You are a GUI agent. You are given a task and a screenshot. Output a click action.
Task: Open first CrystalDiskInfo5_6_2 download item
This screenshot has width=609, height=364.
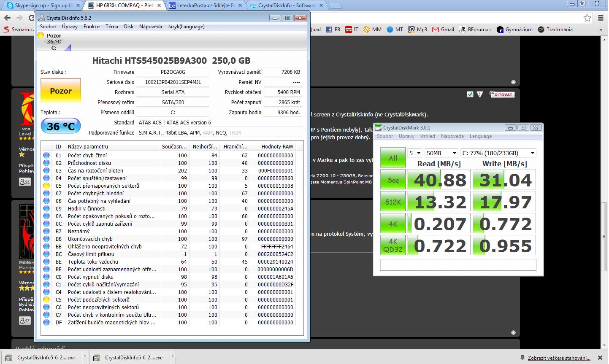[42, 358]
